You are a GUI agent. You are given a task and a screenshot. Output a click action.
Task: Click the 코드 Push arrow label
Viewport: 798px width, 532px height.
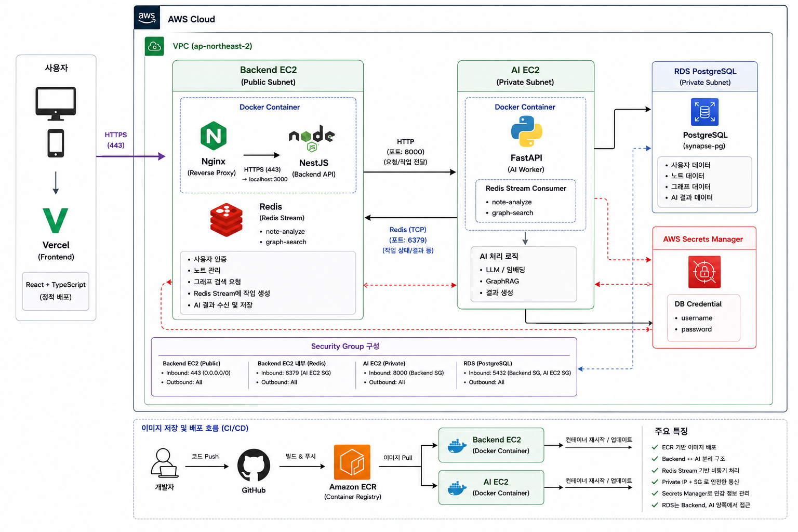[x=205, y=456]
